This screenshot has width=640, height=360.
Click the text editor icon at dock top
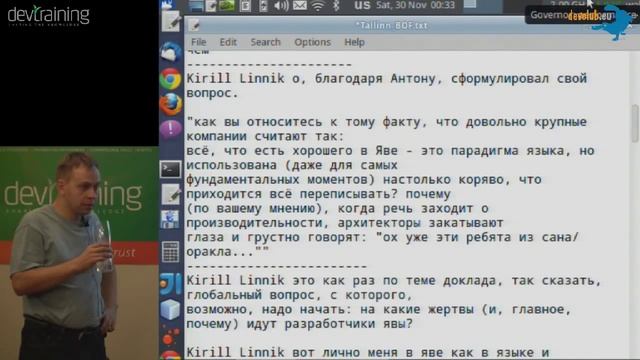tap(171, 21)
